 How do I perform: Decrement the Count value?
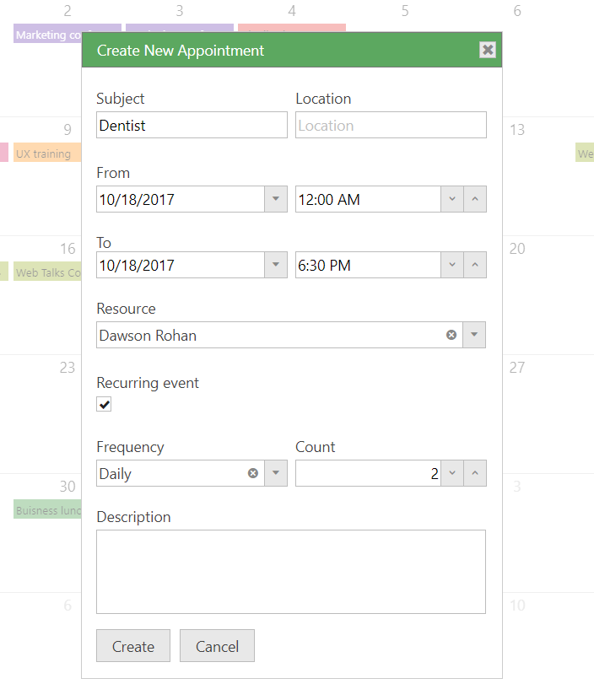(452, 473)
